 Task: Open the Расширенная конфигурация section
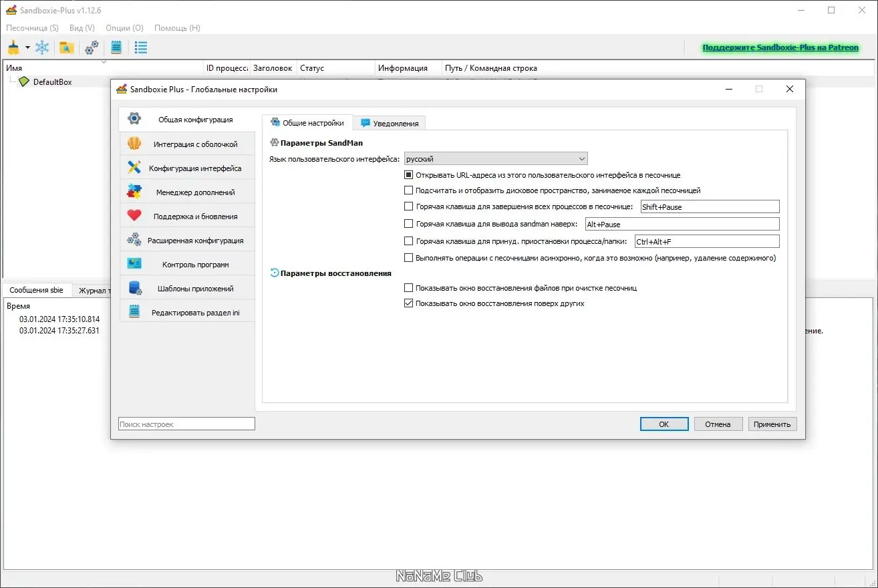click(187, 240)
